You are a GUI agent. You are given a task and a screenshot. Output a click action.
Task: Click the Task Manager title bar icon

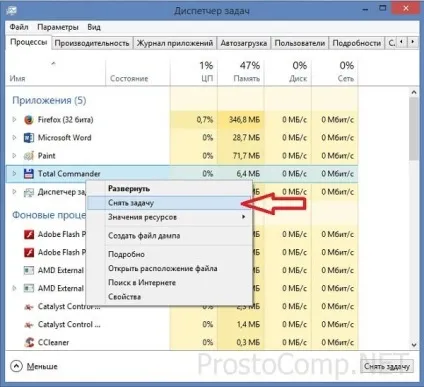click(x=12, y=11)
